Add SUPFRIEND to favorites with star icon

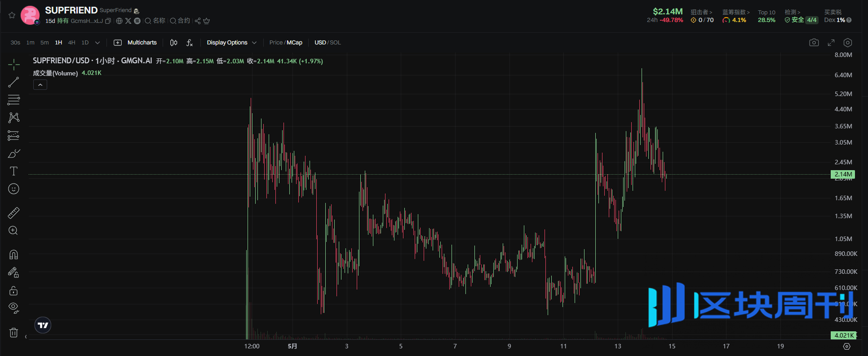click(12, 15)
